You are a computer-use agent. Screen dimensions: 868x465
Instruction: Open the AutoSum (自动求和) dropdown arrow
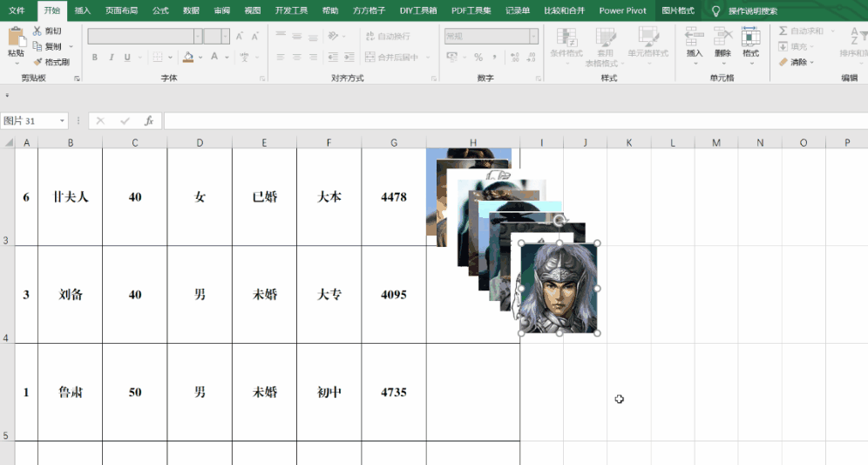pos(832,31)
